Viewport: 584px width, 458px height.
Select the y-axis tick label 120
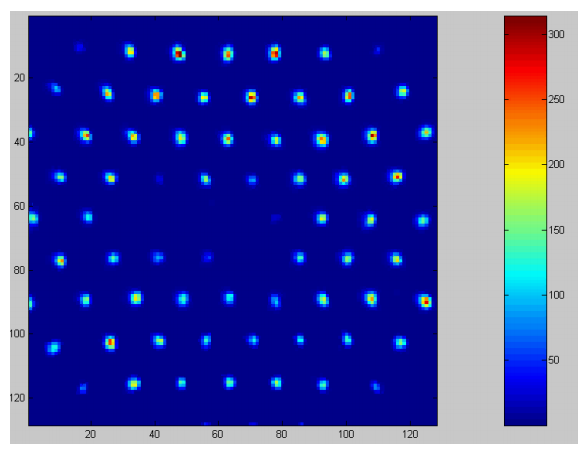tap(17, 398)
